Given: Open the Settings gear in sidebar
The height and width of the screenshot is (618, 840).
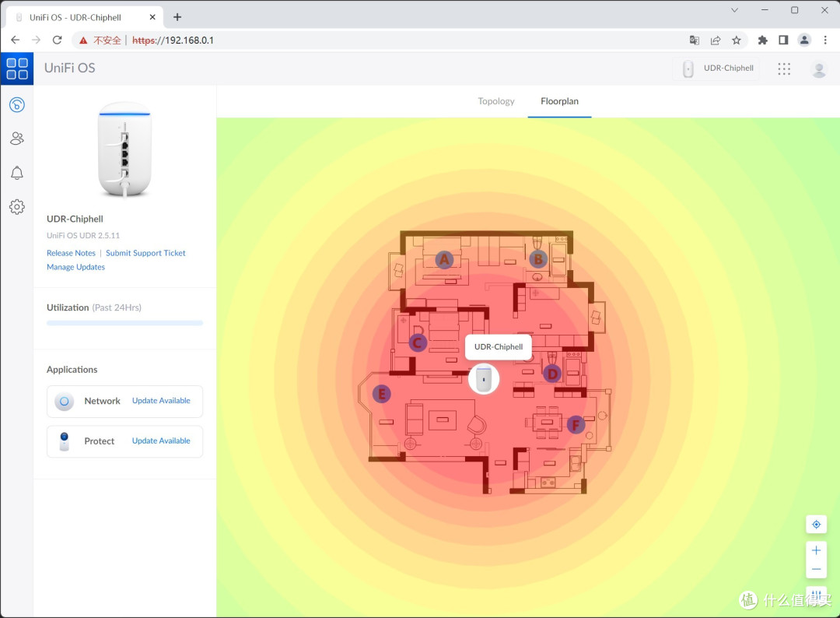Looking at the screenshot, I should (16, 207).
